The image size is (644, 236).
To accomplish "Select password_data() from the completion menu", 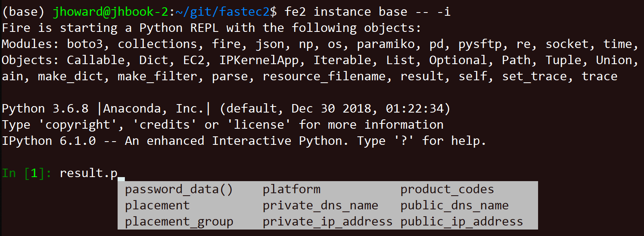I will click(x=179, y=189).
